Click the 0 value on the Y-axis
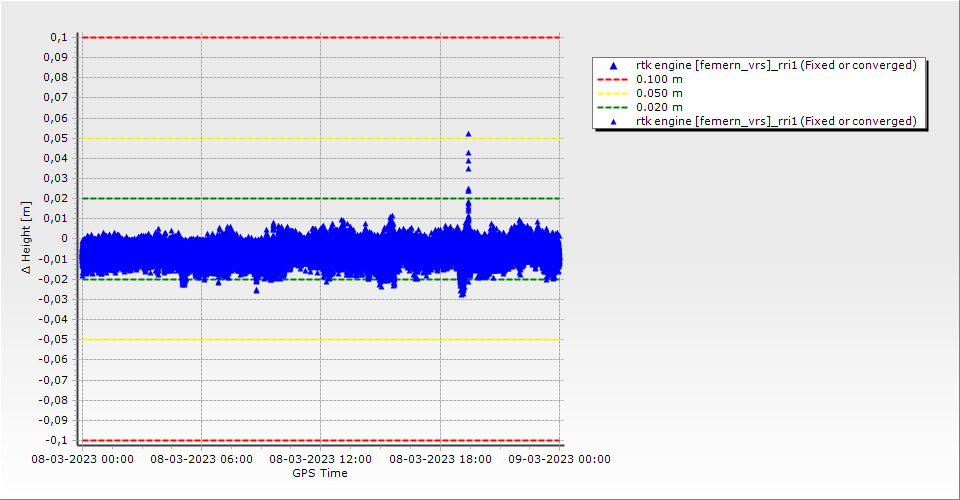This screenshot has width=960, height=500. coord(63,238)
